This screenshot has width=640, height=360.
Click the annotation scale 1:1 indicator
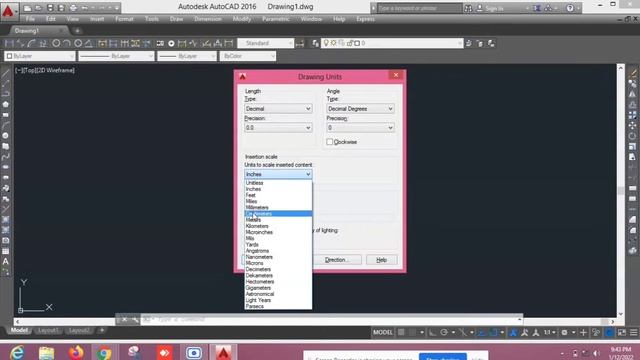click(x=547, y=333)
